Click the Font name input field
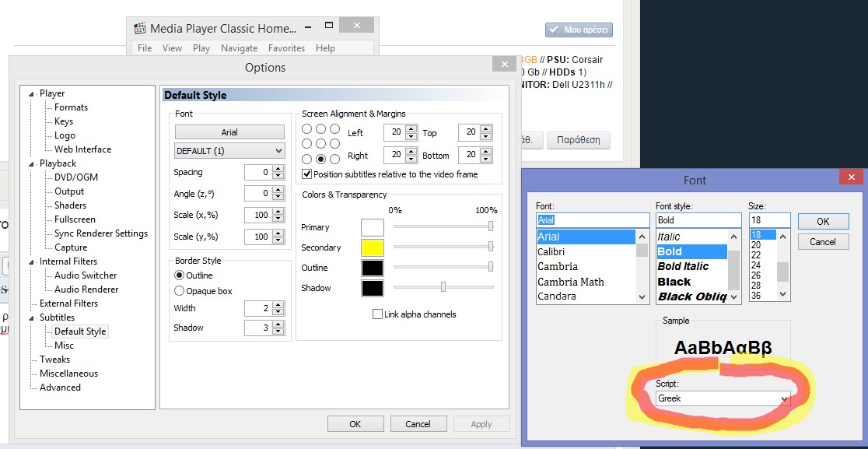Image resolution: width=868 pixels, height=449 pixels. pyautogui.click(x=593, y=219)
